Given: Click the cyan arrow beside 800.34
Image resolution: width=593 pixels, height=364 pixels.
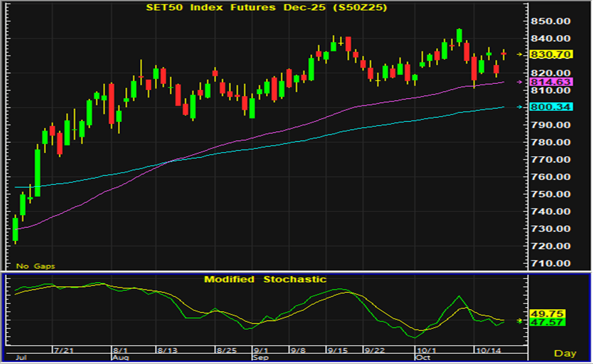Looking at the screenshot, I should [x=520, y=107].
